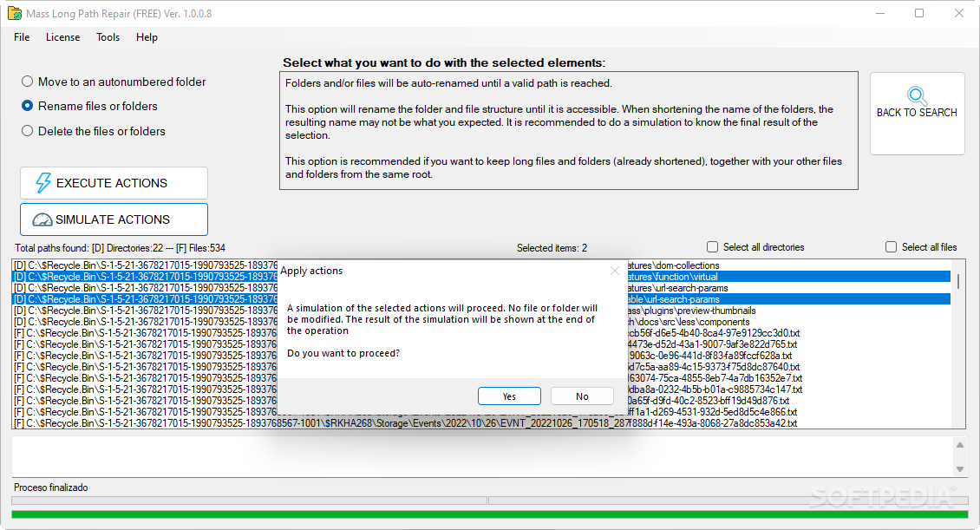Select file row ending 9af3e822d765.txt
This screenshot has width=980, height=530.
coord(482,344)
